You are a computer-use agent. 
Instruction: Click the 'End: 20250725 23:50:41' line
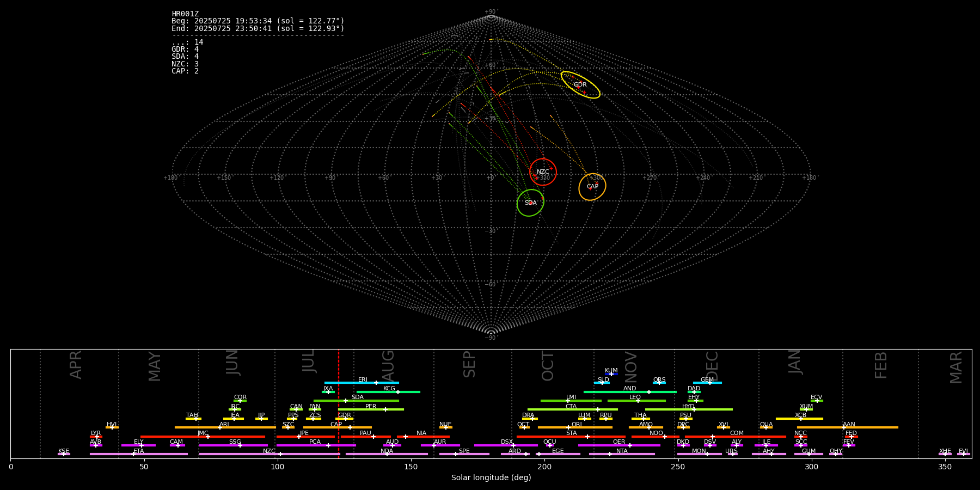pos(258,28)
